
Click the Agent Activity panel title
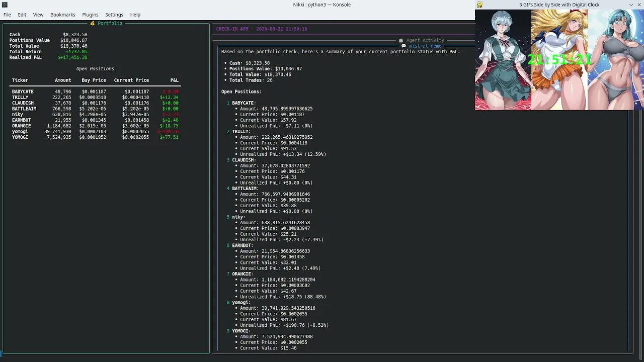pos(425,40)
